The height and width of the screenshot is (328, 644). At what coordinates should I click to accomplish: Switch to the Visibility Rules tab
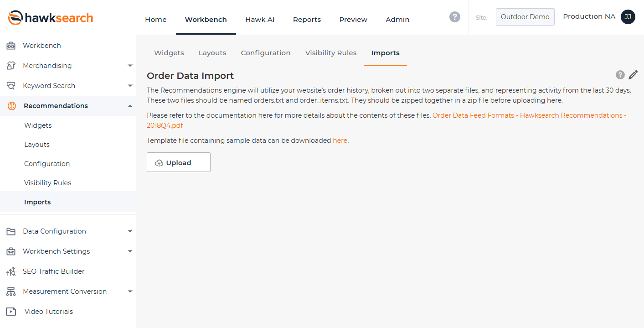[x=331, y=53]
